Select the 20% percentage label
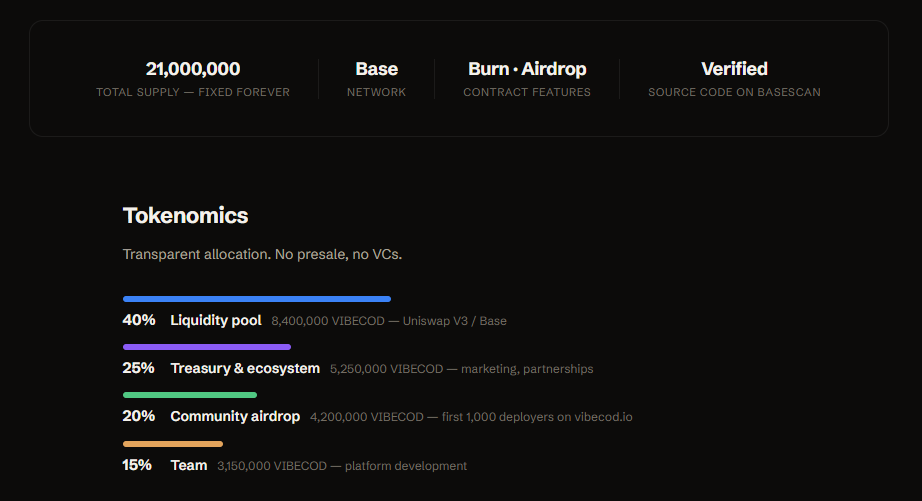Viewport: 922px width, 501px height. [x=139, y=416]
